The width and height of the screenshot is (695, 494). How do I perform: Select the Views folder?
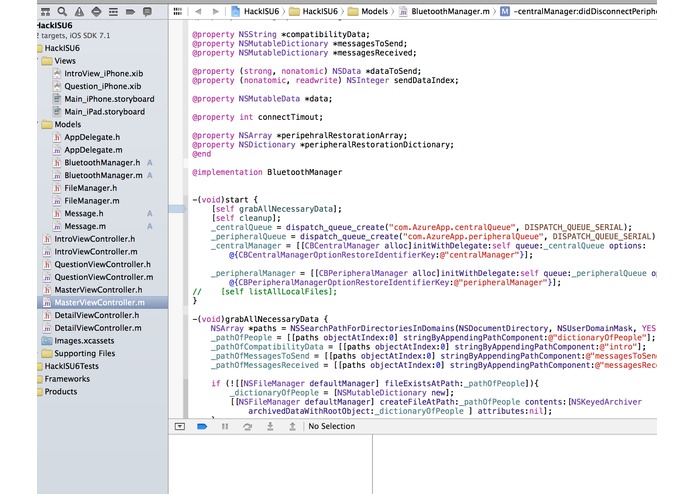tap(59, 61)
